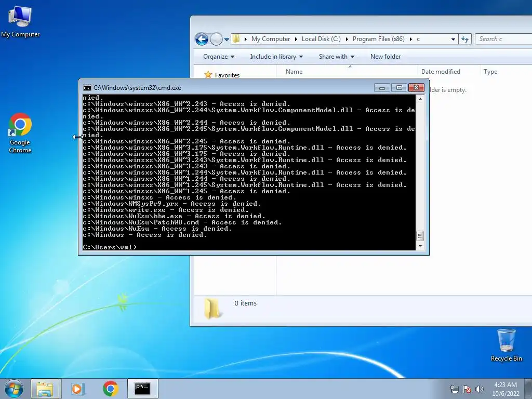Open the Recycle Bin desktop icon
This screenshot has height=399, width=532.
pos(506,345)
